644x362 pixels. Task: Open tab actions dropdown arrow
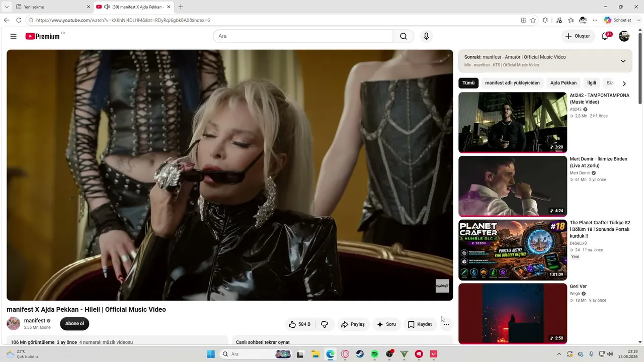pyautogui.click(x=7, y=7)
